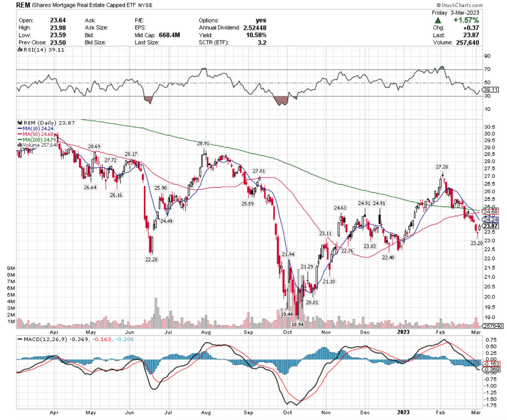Image resolution: width=507 pixels, height=420 pixels.
Task: Click the MA(10) 24.24 blue legend entry
Action: pyautogui.click(x=36, y=129)
